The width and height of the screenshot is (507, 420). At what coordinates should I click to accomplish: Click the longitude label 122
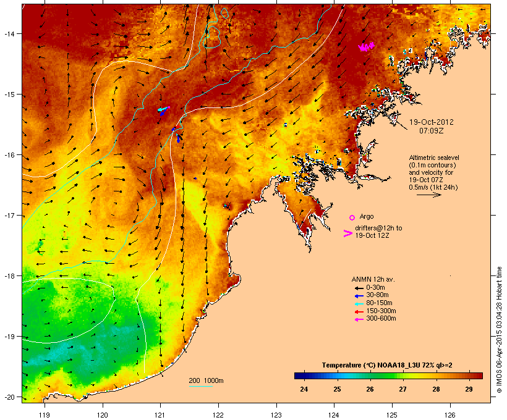pos(218,415)
